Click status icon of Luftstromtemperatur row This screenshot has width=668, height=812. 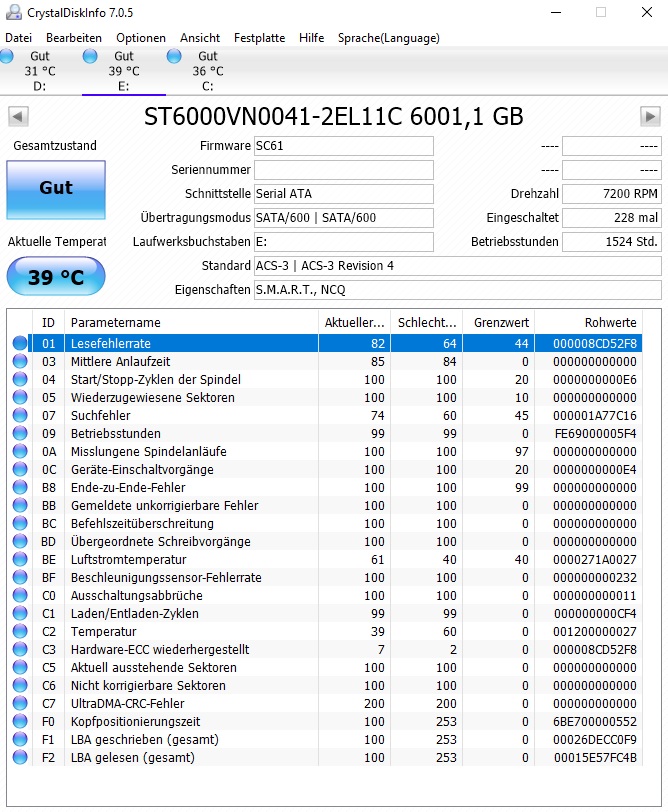[20, 559]
